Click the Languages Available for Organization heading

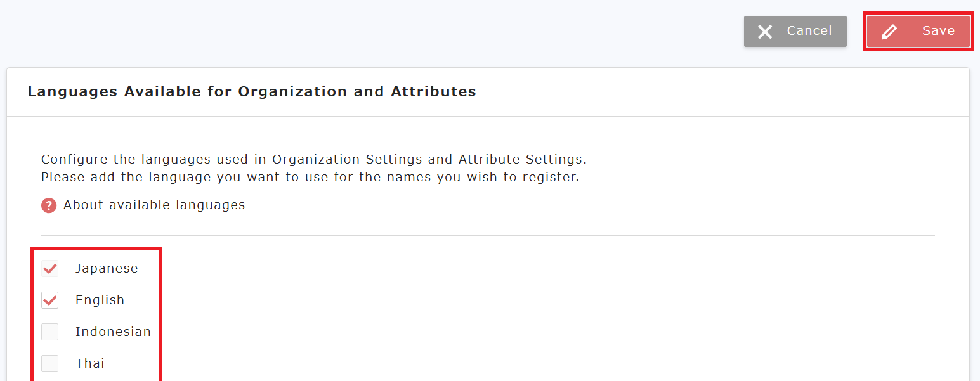[251, 91]
